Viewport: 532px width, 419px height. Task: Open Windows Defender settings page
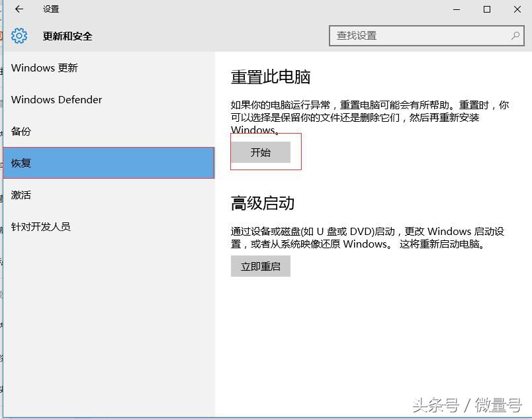coord(56,99)
